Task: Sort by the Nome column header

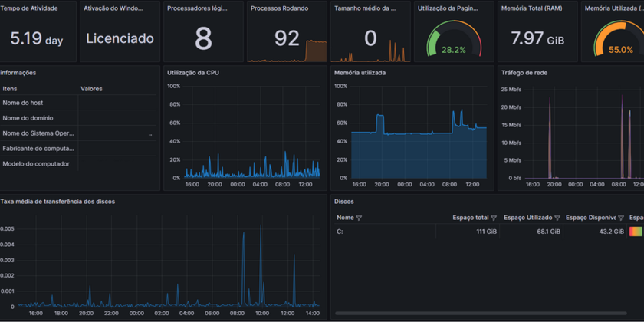Action: [346, 218]
